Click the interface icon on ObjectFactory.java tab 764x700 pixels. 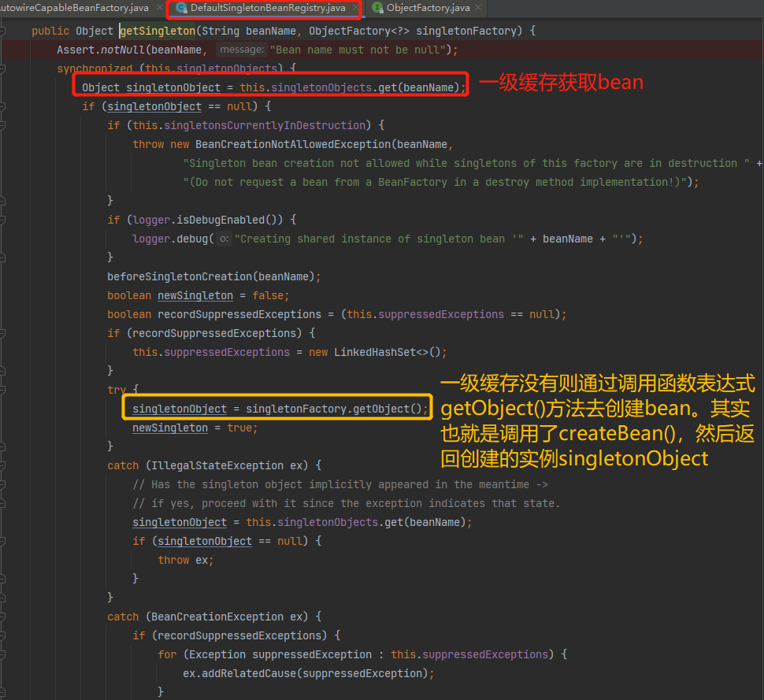(x=377, y=8)
